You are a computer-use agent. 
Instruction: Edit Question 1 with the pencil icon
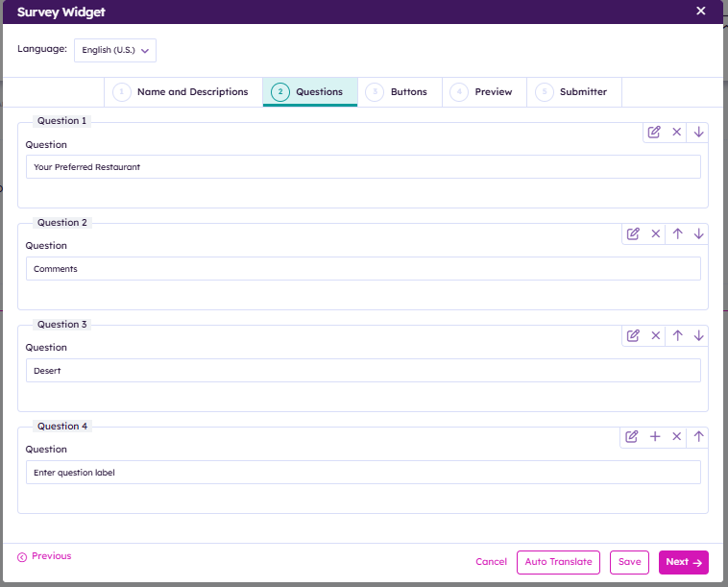pyautogui.click(x=654, y=132)
